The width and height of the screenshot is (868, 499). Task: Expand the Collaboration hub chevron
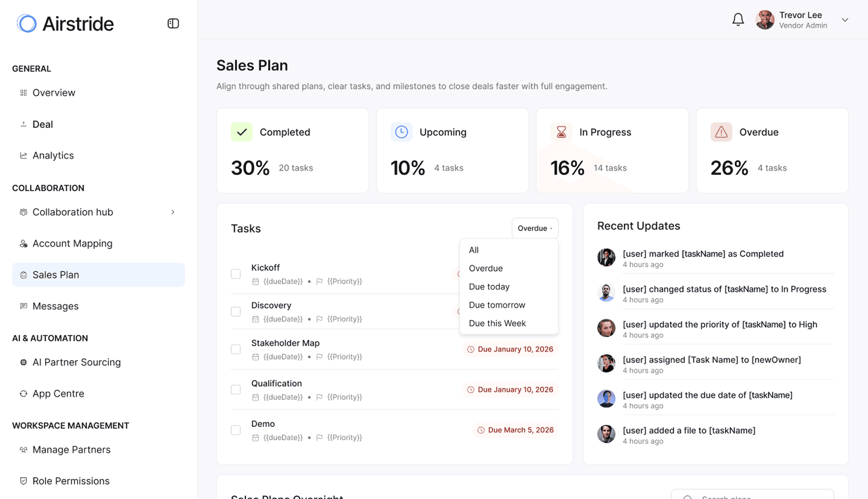click(x=173, y=212)
